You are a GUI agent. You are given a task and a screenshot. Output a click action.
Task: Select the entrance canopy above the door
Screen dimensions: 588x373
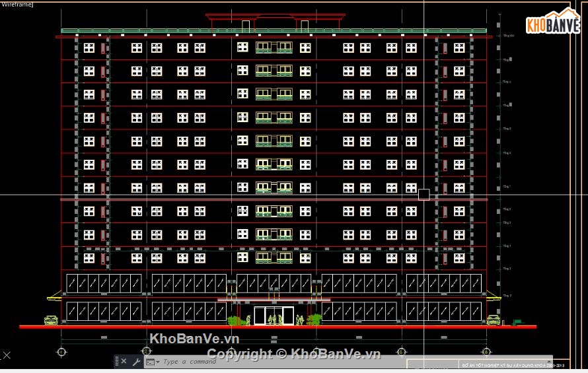[x=274, y=300]
